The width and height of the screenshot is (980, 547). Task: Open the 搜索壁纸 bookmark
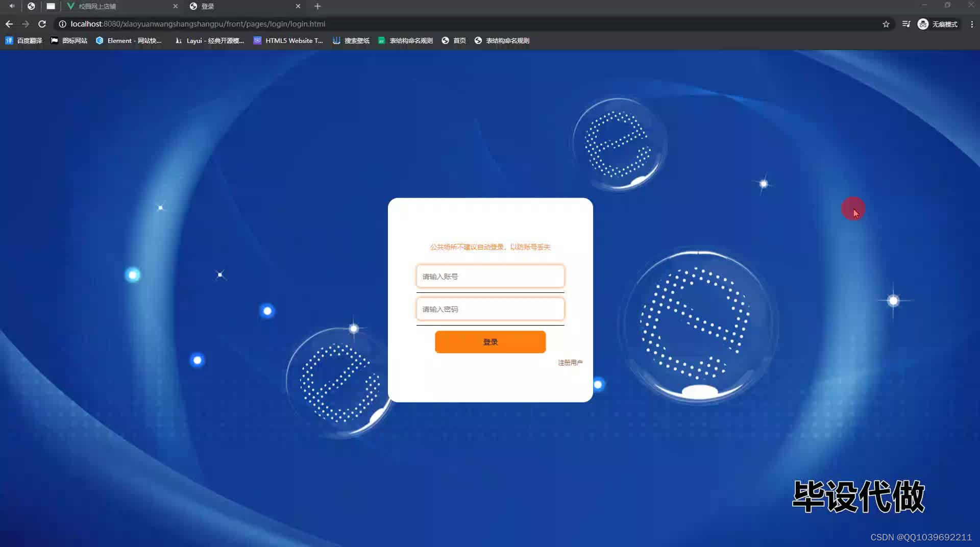pyautogui.click(x=351, y=40)
